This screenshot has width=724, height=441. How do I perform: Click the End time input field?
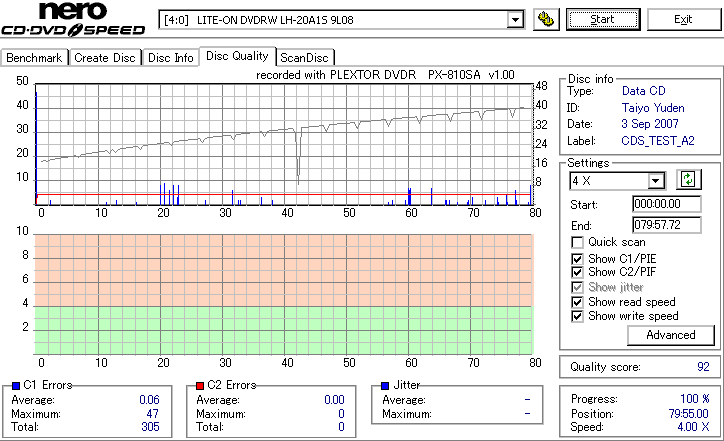pyautogui.click(x=666, y=225)
